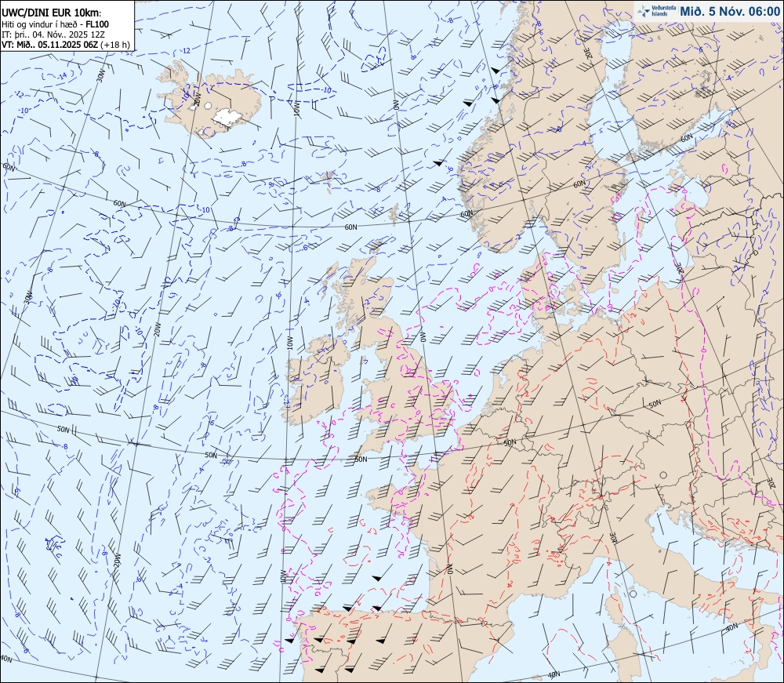784x683 pixels.
Task: Click 'Hiti og vindur í hæð - FL100' line
Action: pos(55,24)
